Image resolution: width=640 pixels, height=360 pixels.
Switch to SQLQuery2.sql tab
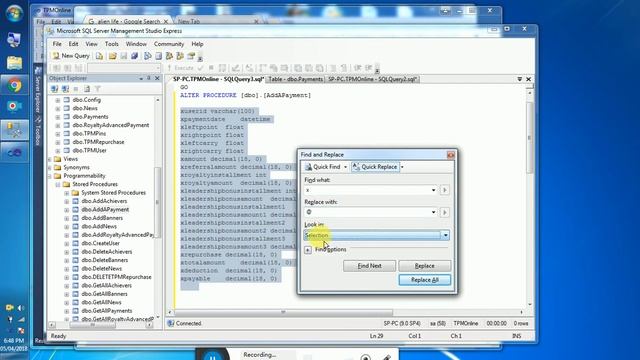[x=372, y=79]
